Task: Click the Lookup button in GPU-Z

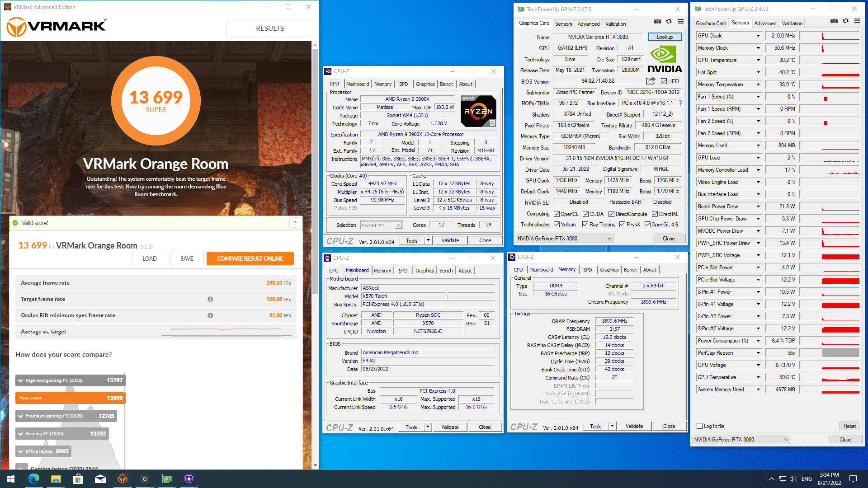Action: (x=665, y=37)
